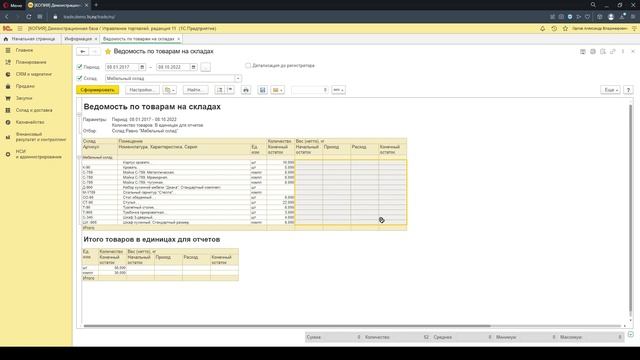The height and width of the screenshot is (360, 640).
Task: Click the back arrow in the report header
Action: [82, 51]
